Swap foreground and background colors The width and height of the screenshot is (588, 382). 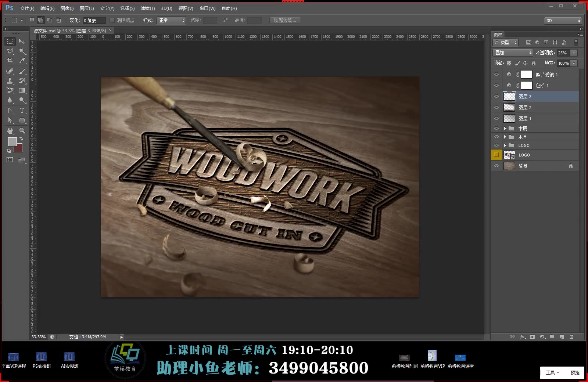point(21,138)
